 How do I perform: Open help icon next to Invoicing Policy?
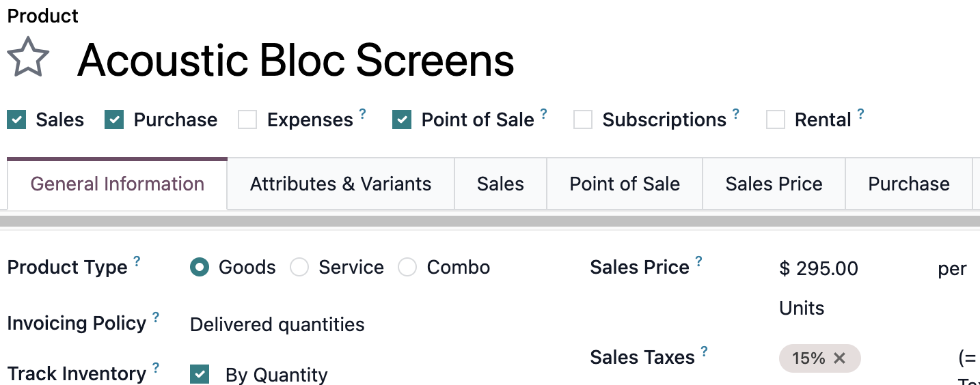(156, 317)
